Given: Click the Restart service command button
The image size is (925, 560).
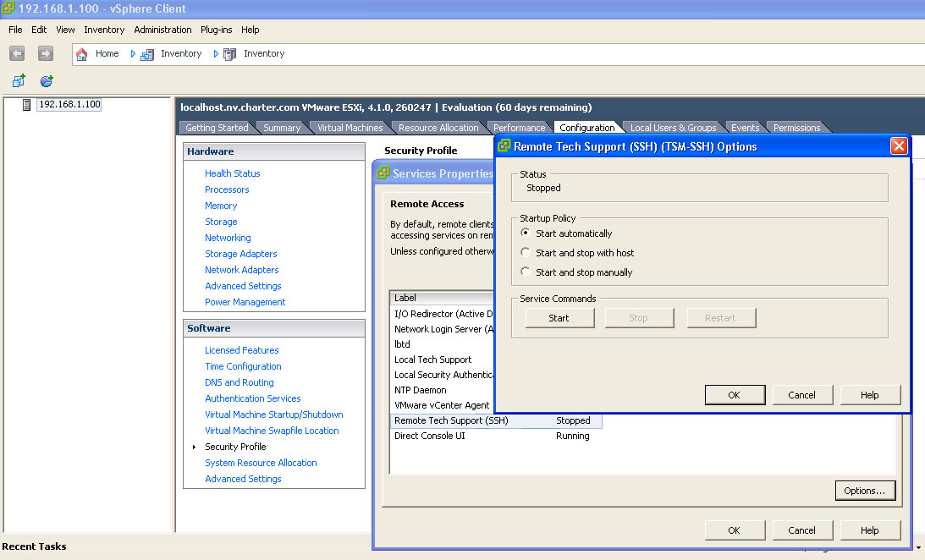Looking at the screenshot, I should tap(720, 318).
